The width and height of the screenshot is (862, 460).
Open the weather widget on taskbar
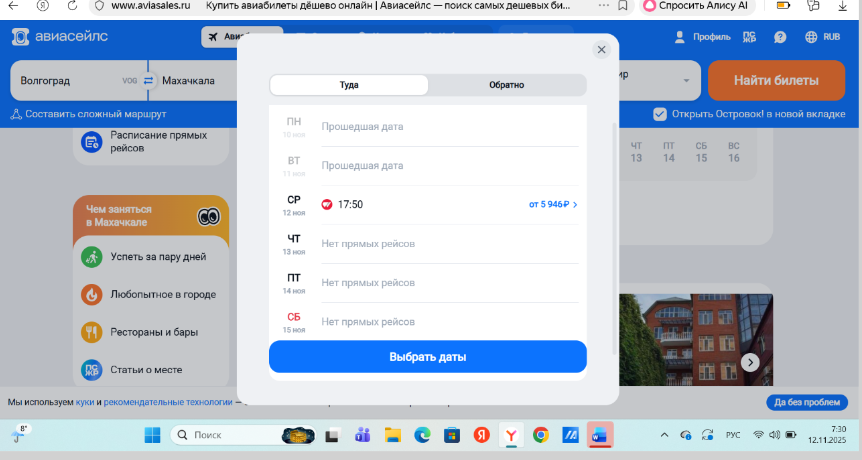[19, 434]
